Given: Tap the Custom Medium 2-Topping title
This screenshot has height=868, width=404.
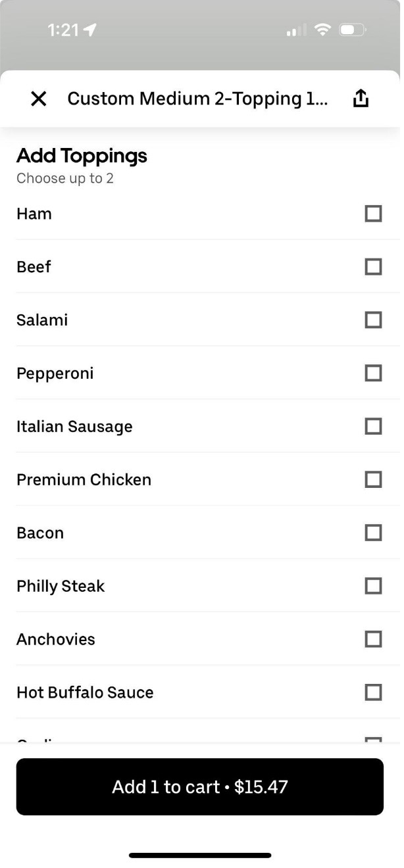Looking at the screenshot, I should [x=197, y=99].
